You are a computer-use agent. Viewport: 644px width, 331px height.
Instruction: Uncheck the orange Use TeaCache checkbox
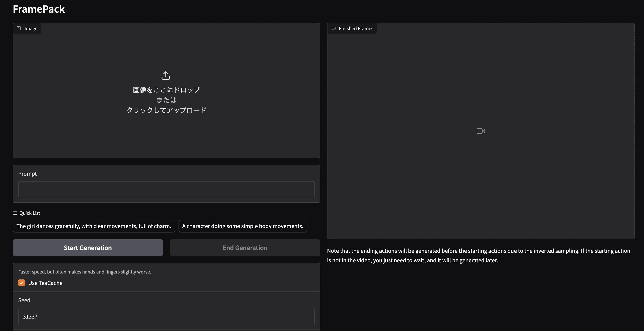click(22, 283)
